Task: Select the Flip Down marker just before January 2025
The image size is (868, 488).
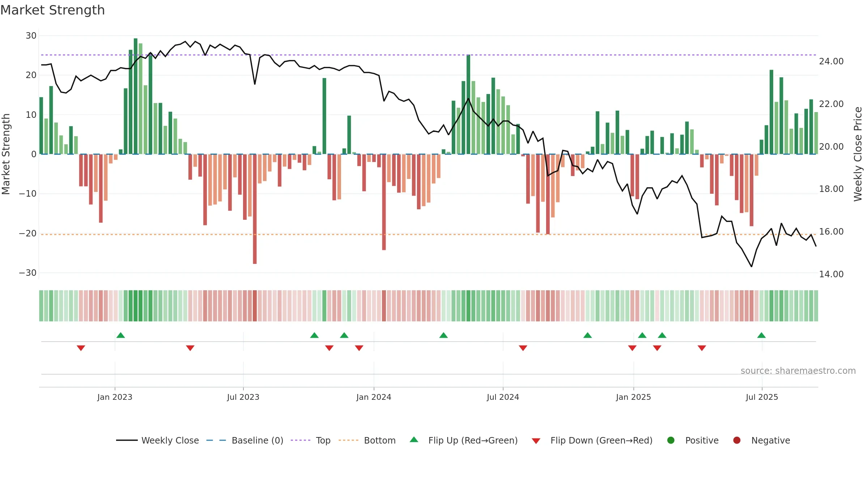Action: coord(632,348)
